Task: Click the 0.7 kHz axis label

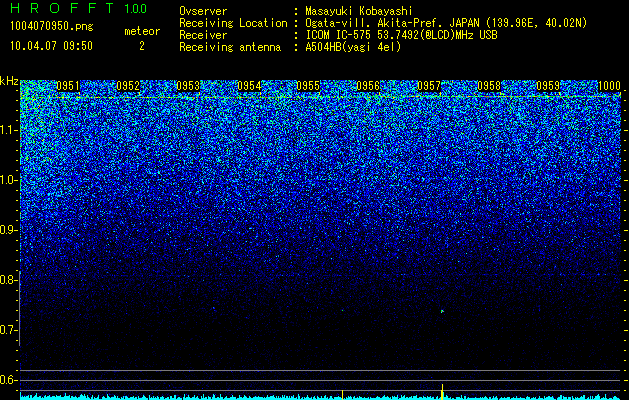Action: tap(8, 330)
